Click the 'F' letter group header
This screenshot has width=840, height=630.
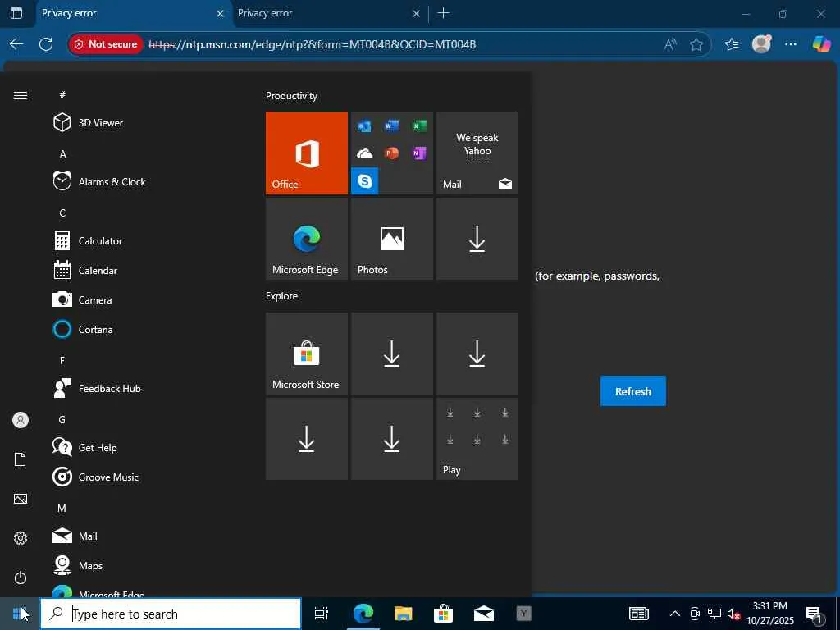click(x=62, y=361)
